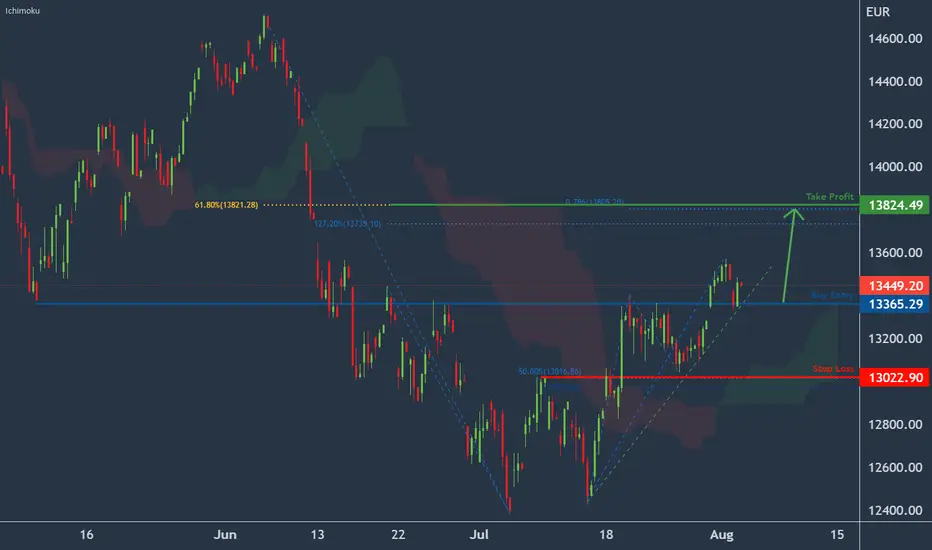Viewport: 932px width, 550px height.
Task: Select the 12800.00 price axis label
Action: pos(895,425)
